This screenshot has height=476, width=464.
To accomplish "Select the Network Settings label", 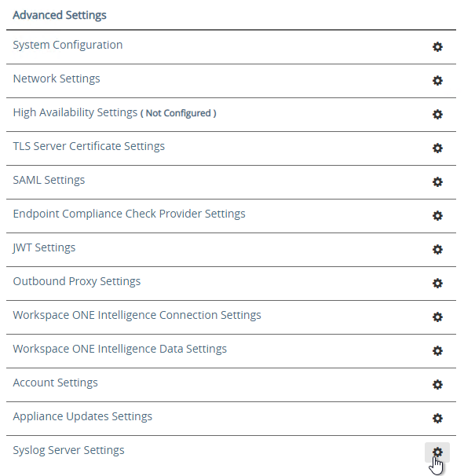I will (57, 79).
